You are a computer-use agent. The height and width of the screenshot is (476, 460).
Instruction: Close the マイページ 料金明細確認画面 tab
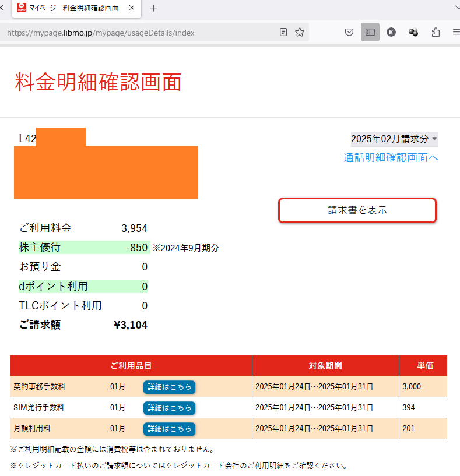click(131, 8)
